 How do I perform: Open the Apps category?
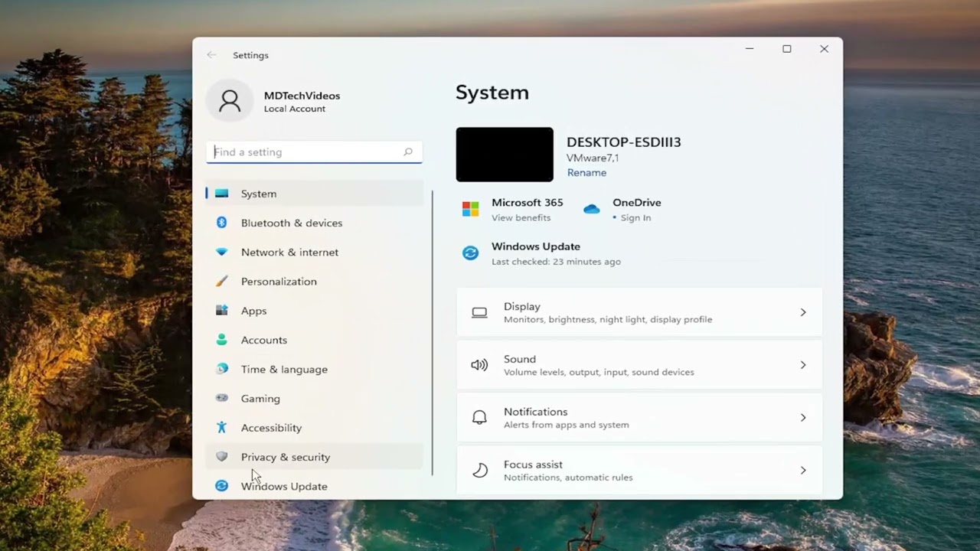point(314,311)
